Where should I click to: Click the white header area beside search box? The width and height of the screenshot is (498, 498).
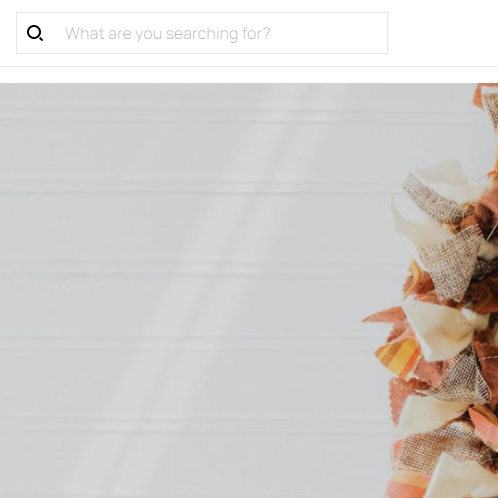(x=443, y=33)
